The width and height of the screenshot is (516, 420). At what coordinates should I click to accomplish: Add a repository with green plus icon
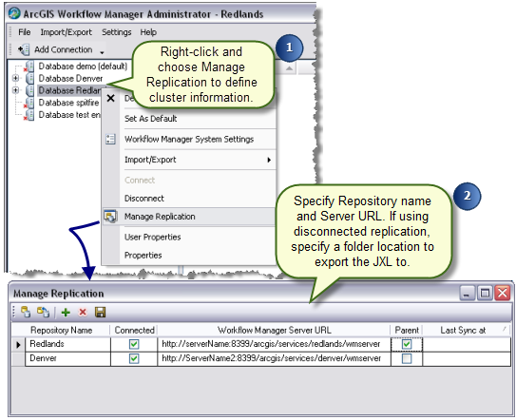point(66,312)
